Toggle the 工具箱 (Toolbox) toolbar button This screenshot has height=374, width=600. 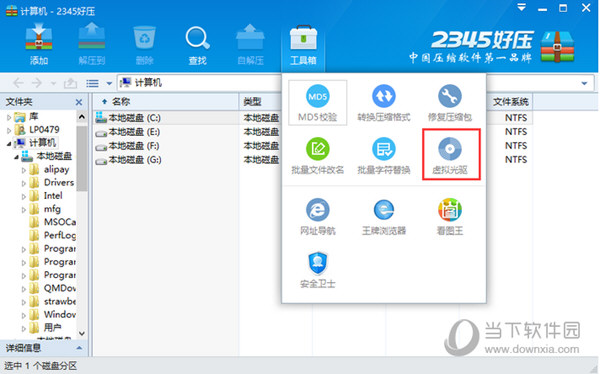303,45
